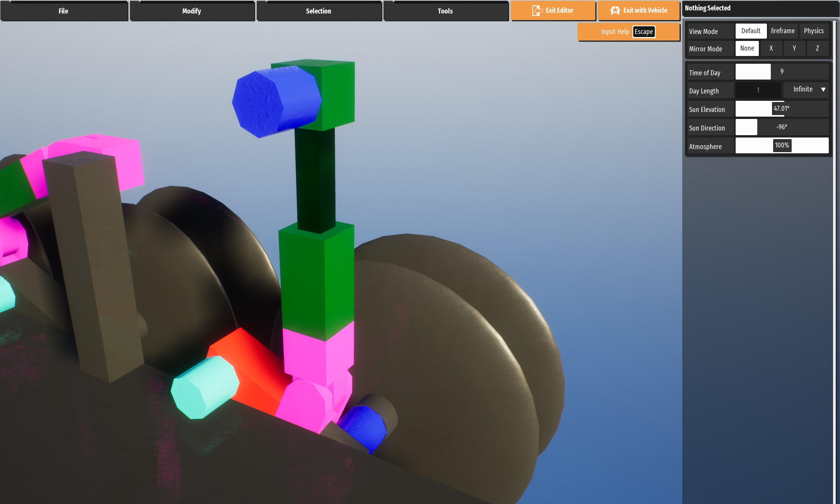
Task: Enable X axis mirror mode
Action: point(771,48)
